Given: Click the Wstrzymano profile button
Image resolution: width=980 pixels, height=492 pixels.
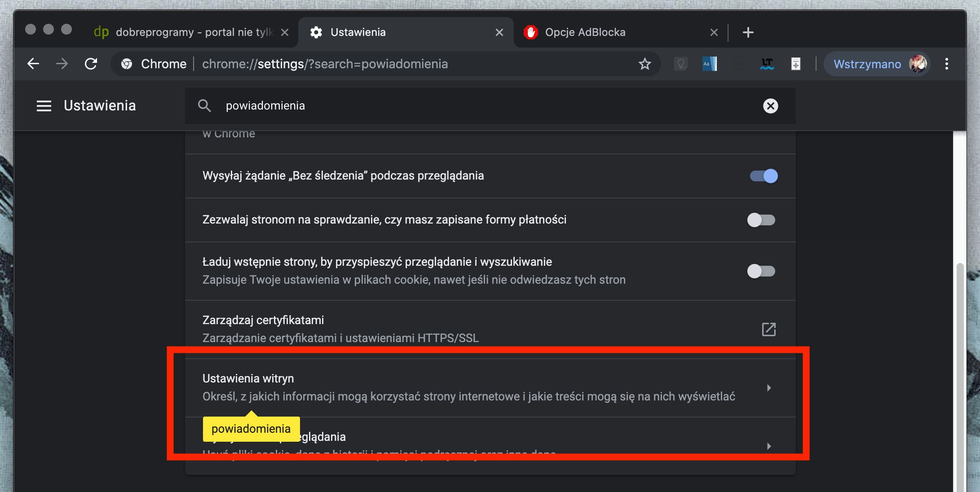Looking at the screenshot, I should click(877, 64).
